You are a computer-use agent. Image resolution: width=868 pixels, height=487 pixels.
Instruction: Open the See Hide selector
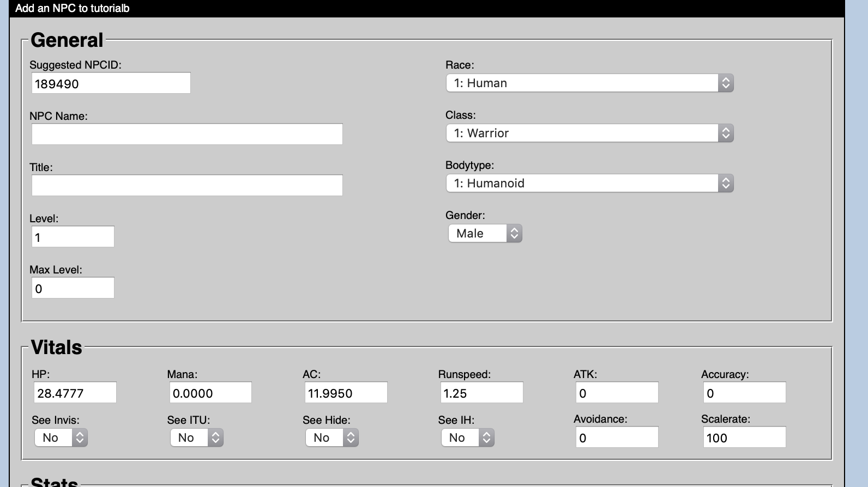pyautogui.click(x=331, y=437)
